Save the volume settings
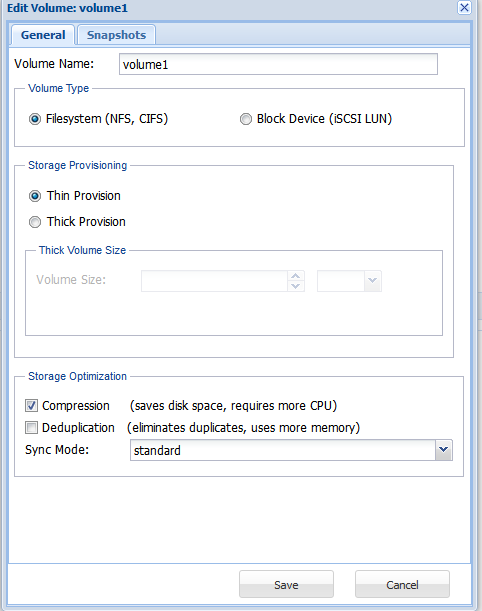Image resolution: width=482 pixels, height=611 pixels. pos(286,584)
